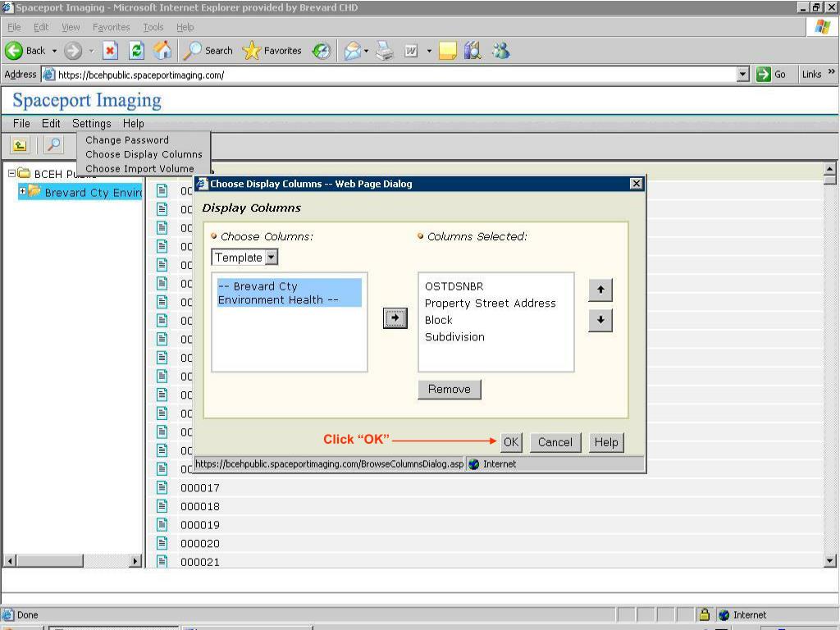The image size is (840, 630).
Task: Open the Template dropdown in the dialog
Action: pyautogui.click(x=271, y=258)
